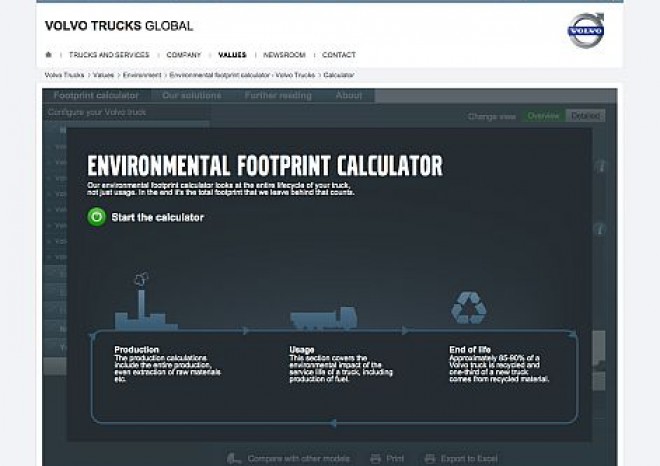The image size is (660, 466).
Task: Click Environmental footprint calculator breadcrumb link
Action: pyautogui.click(x=242, y=75)
